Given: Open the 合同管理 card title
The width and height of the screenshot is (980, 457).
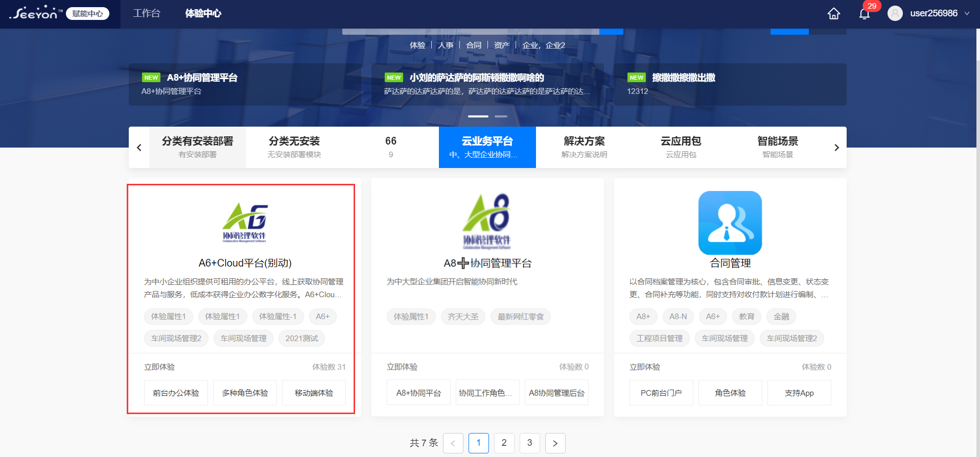Looking at the screenshot, I should click(730, 263).
